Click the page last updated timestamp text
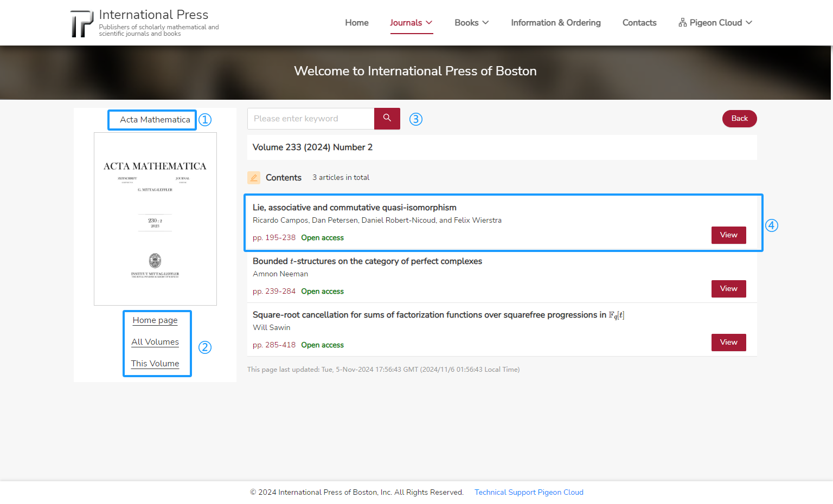 [383, 370]
